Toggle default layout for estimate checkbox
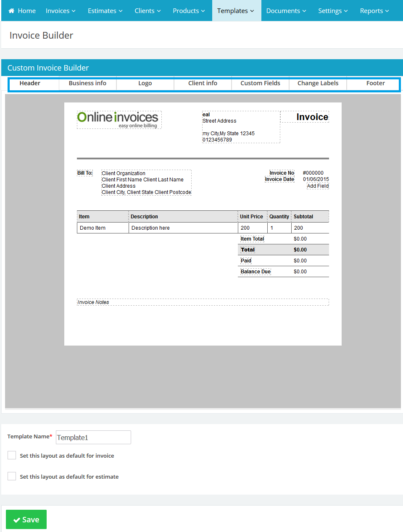Viewport: 403px width, 532px height. [x=12, y=477]
